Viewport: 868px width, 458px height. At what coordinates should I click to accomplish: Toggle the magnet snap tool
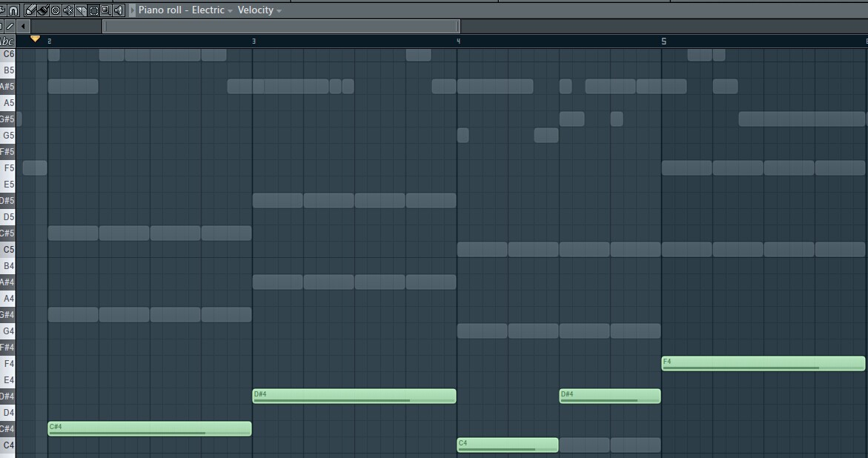coord(13,10)
